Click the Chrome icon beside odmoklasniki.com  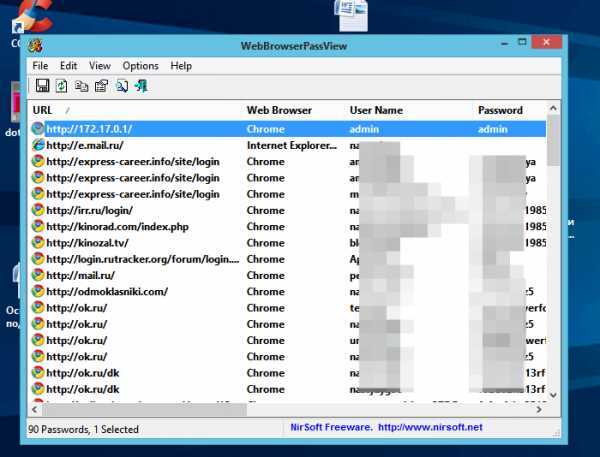click(x=38, y=292)
